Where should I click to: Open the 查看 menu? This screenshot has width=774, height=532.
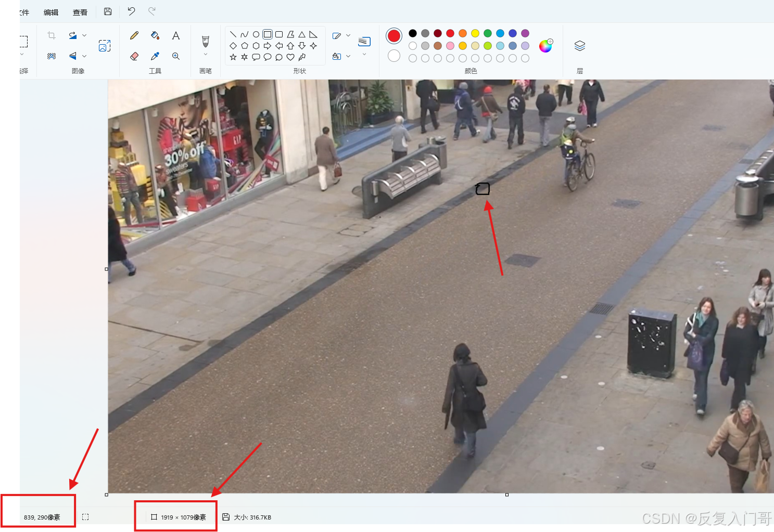pos(80,12)
